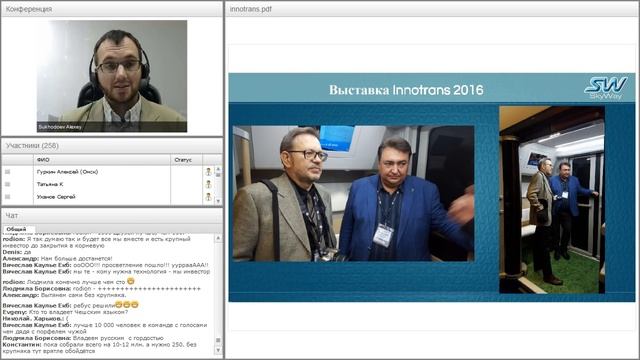The width and height of the screenshot is (640, 360).
Task: Click the small right-hand photo on slide
Action: 552,200
